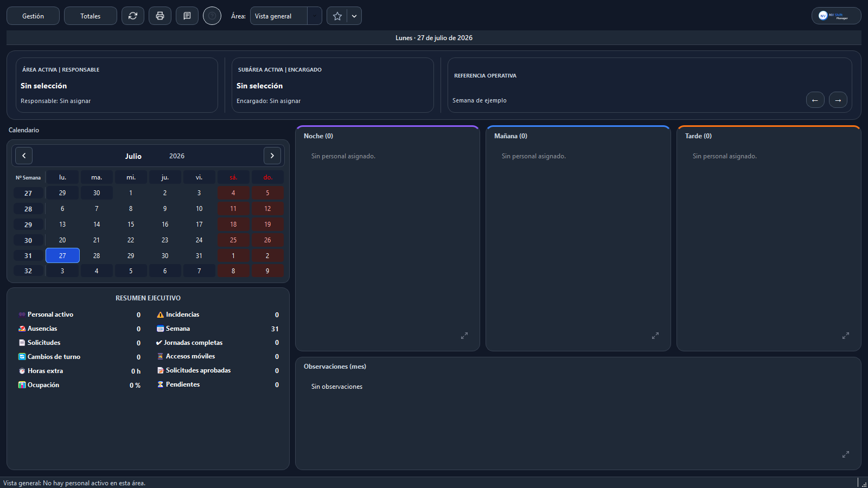Expand the arrow next to star
Viewport: 868px width, 488px height.
[x=354, y=16]
